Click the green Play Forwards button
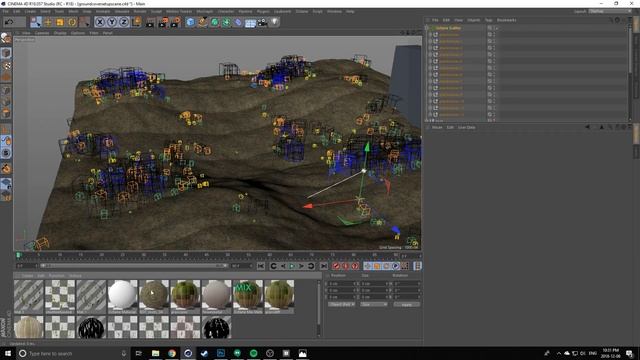Screen dimensions: 640x360 click(x=292, y=266)
